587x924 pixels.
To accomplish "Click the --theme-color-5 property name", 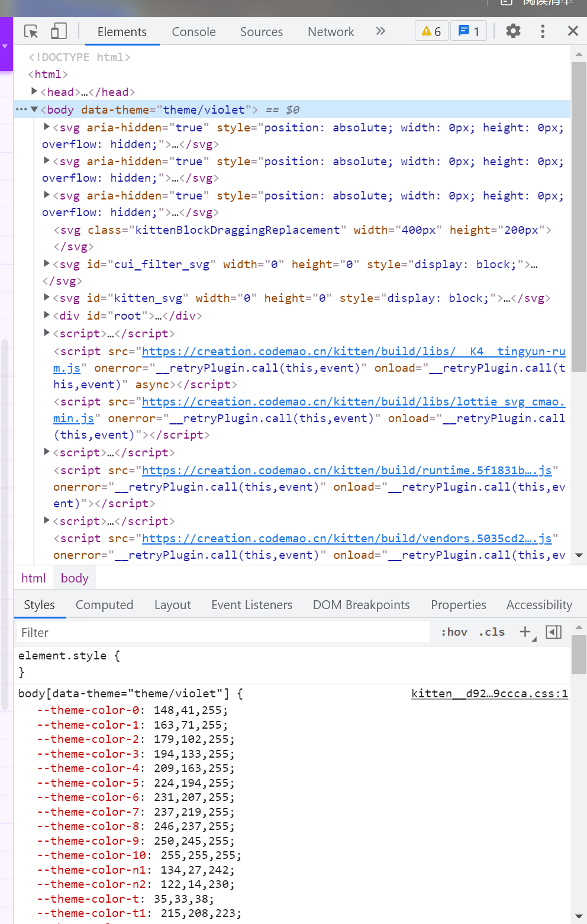I will (88, 783).
